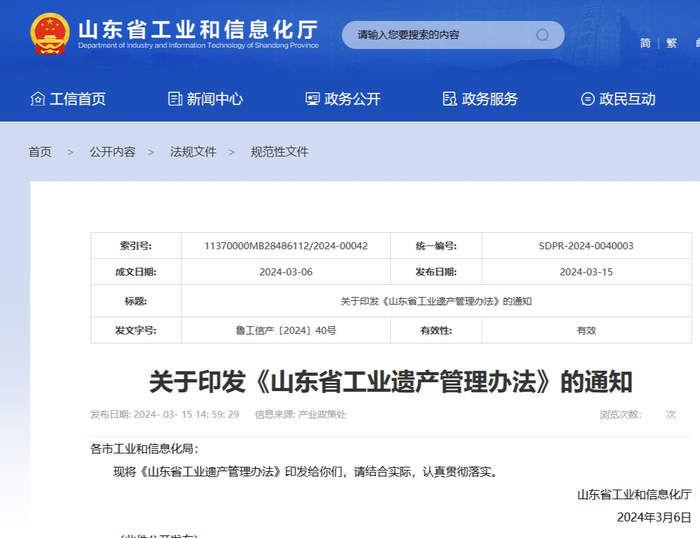The height and width of the screenshot is (538, 700).
Task: Click the 标题 label cell
Action: click(136, 301)
